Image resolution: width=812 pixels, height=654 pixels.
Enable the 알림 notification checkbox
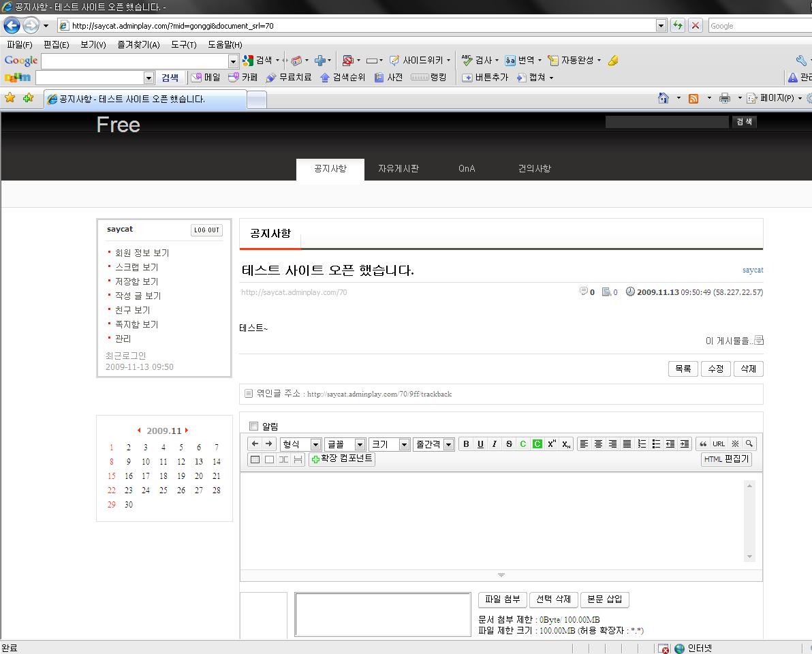[x=254, y=426]
